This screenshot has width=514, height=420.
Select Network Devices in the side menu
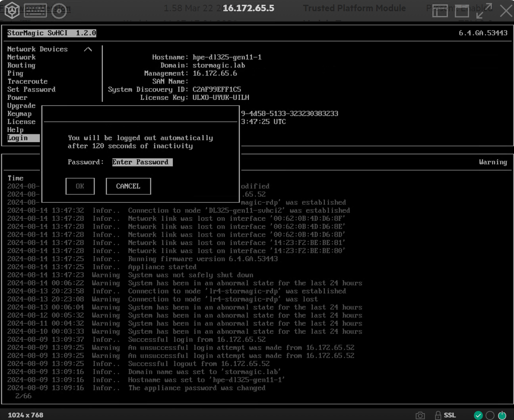[38, 49]
